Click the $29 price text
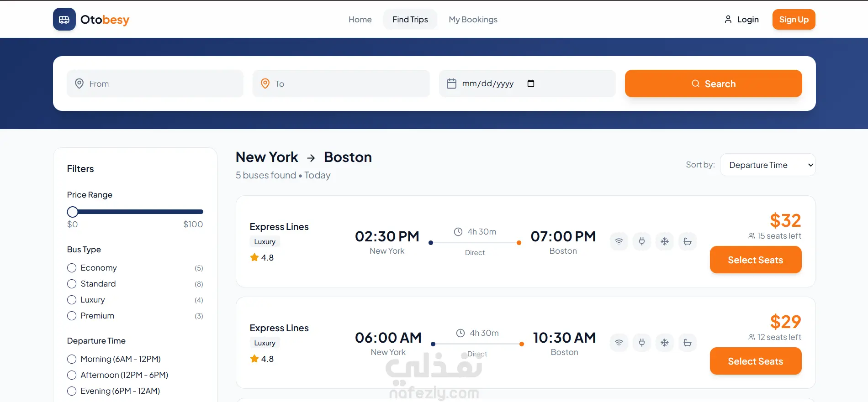Screen dimensions: 868x402 [785, 322]
